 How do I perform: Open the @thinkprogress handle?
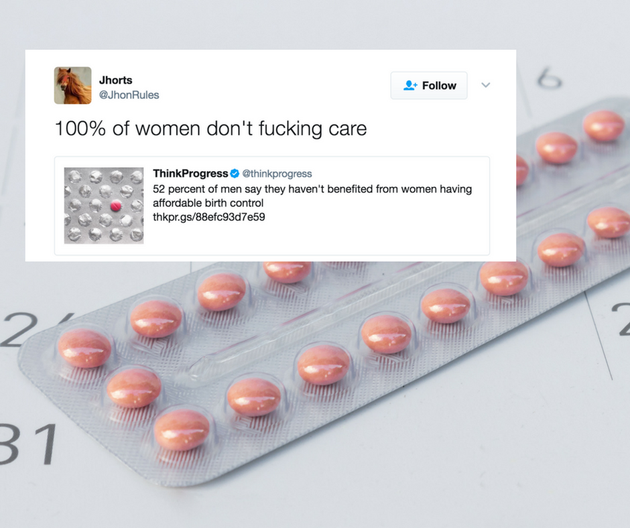pyautogui.click(x=277, y=174)
